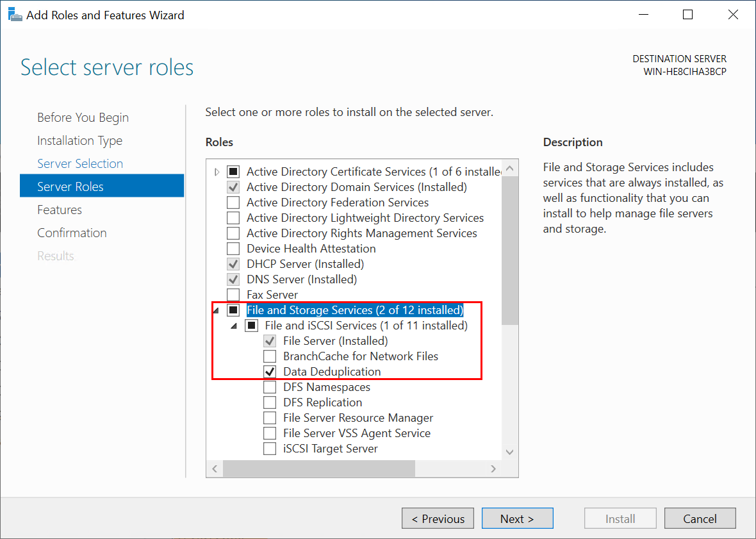Open the Server Selection step
This screenshot has height=539, width=756.
pos(80,163)
